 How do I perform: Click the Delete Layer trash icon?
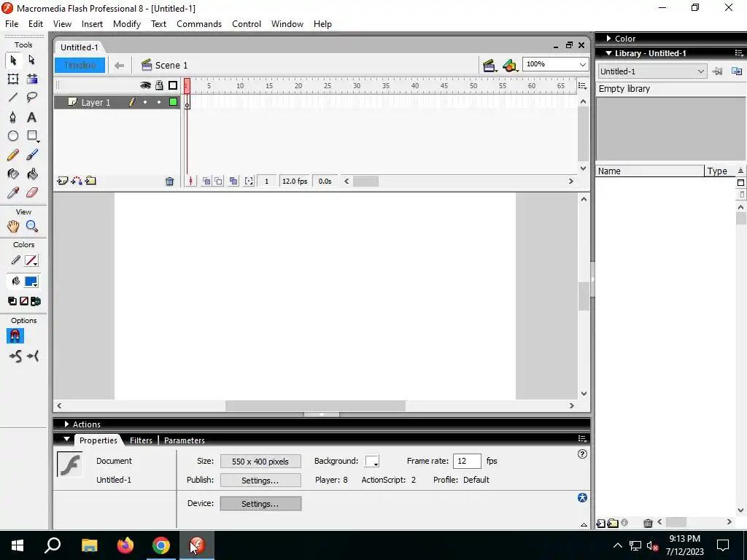click(169, 182)
